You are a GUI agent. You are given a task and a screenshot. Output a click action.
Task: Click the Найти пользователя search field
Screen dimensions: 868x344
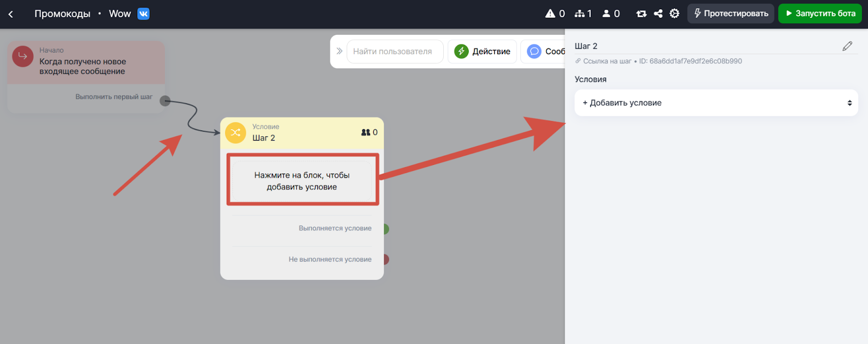point(394,52)
